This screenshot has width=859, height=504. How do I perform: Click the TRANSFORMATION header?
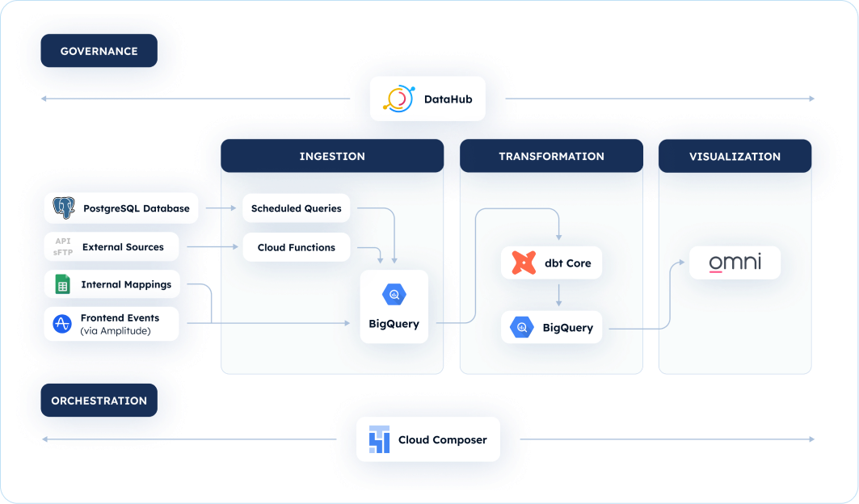551,156
